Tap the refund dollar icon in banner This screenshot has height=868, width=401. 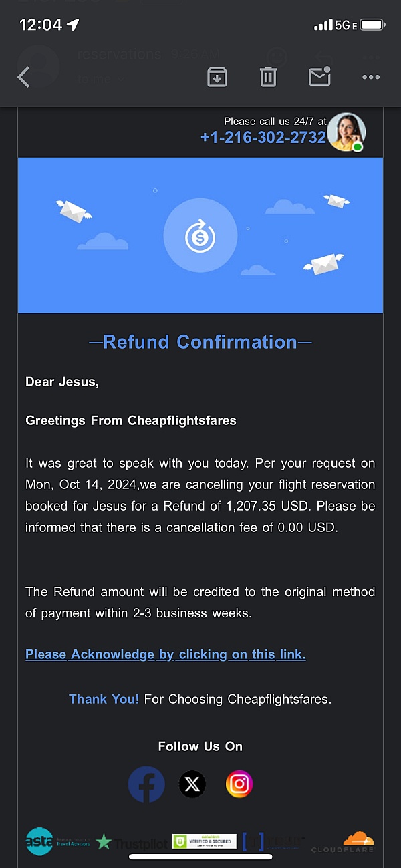pos(200,236)
